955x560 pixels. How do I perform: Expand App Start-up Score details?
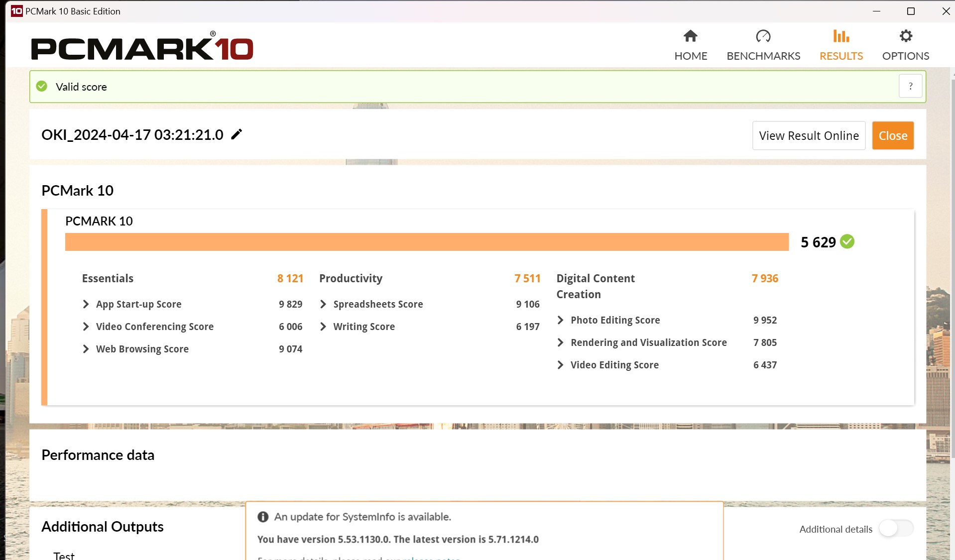point(86,304)
